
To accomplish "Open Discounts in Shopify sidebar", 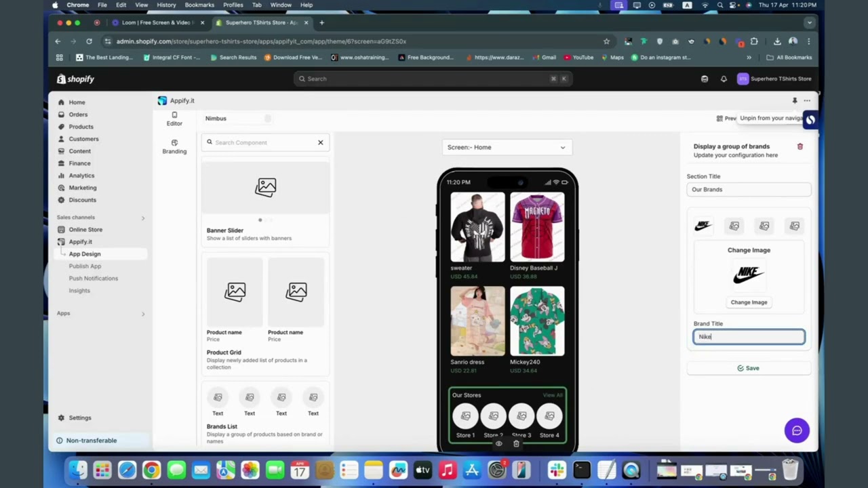I will tap(82, 200).
